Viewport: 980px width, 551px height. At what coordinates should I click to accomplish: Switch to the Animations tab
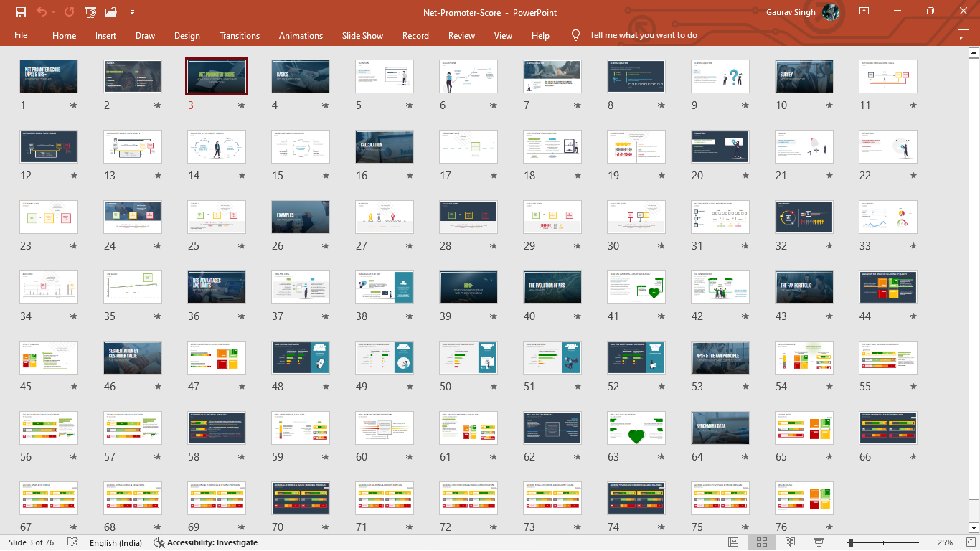[301, 35]
